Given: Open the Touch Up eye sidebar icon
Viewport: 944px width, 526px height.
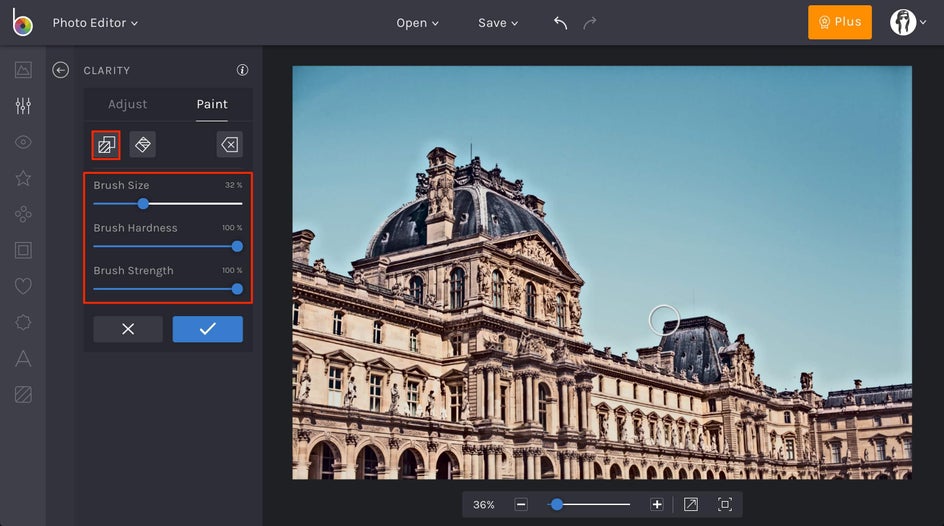Looking at the screenshot, I should (23, 142).
